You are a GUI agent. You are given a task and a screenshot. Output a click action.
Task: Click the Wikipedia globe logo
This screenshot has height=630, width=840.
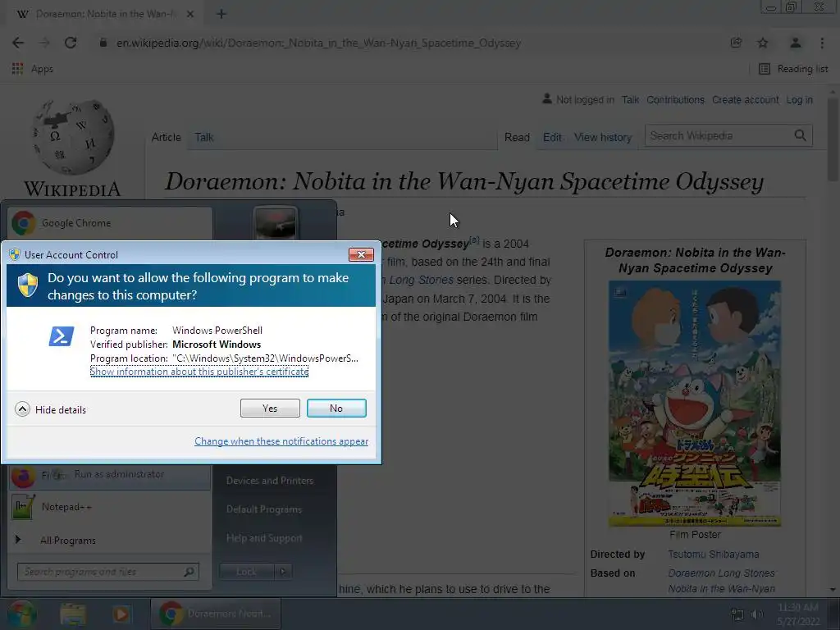[73, 137]
